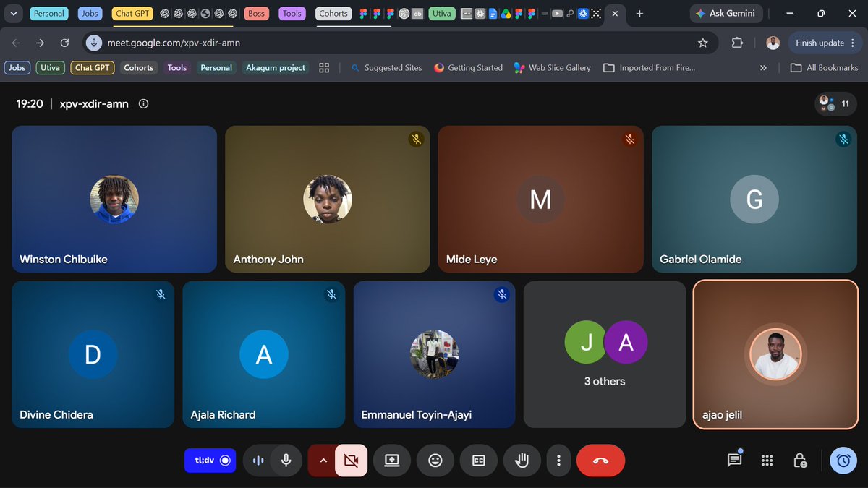Open the Boss tab group
Image resolution: width=868 pixels, height=488 pixels.
[x=256, y=13]
